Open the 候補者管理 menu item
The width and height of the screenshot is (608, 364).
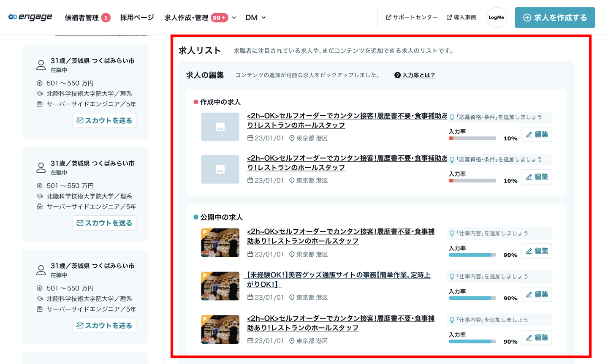81,18
